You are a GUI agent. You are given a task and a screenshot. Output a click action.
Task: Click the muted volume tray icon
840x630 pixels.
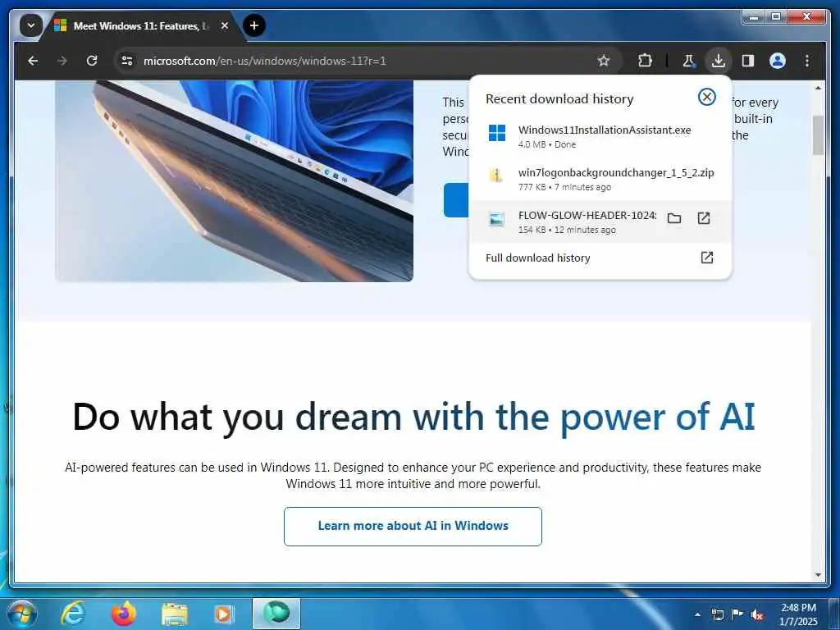757,614
